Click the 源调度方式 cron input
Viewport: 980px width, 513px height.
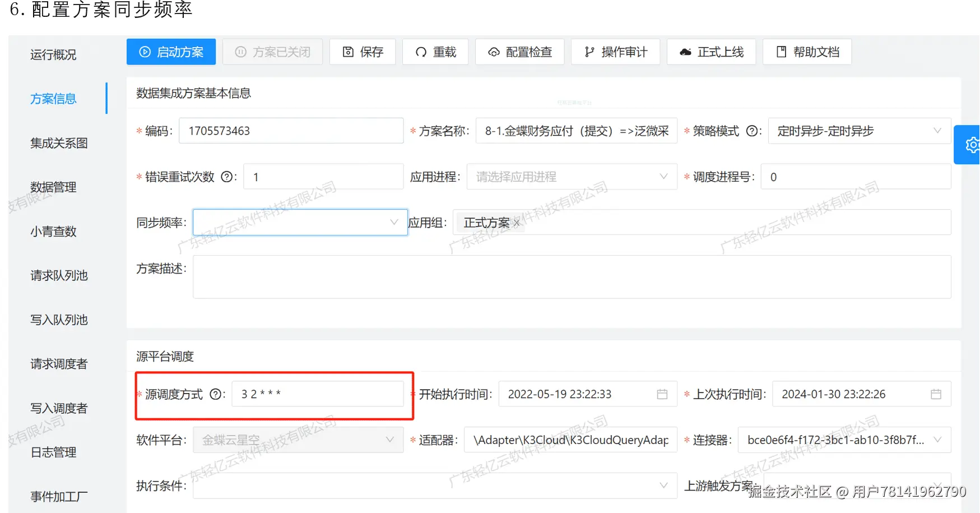318,394
